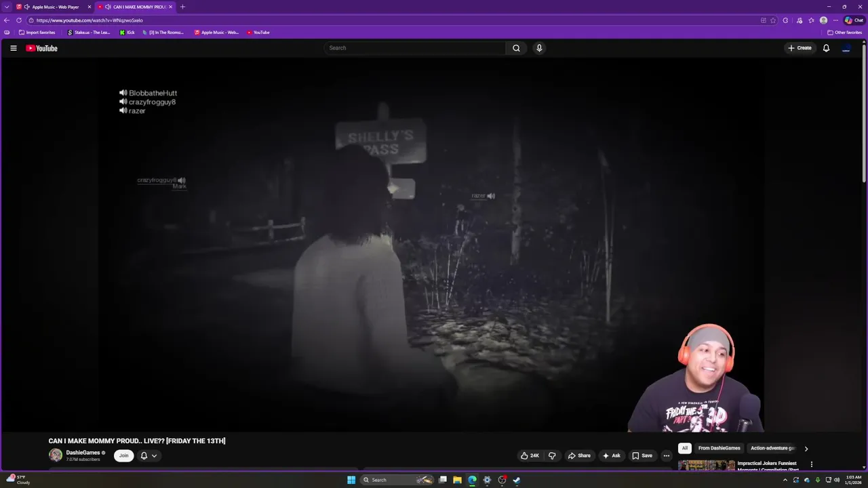This screenshot has width=868, height=488.
Task: Show hidden system tray icons
Action: click(785, 480)
